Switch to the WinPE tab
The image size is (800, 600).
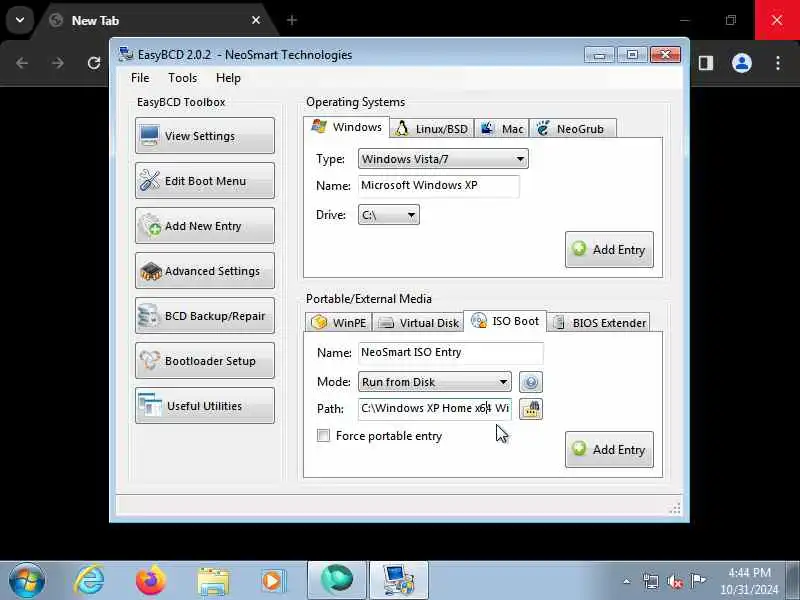pyautogui.click(x=339, y=322)
